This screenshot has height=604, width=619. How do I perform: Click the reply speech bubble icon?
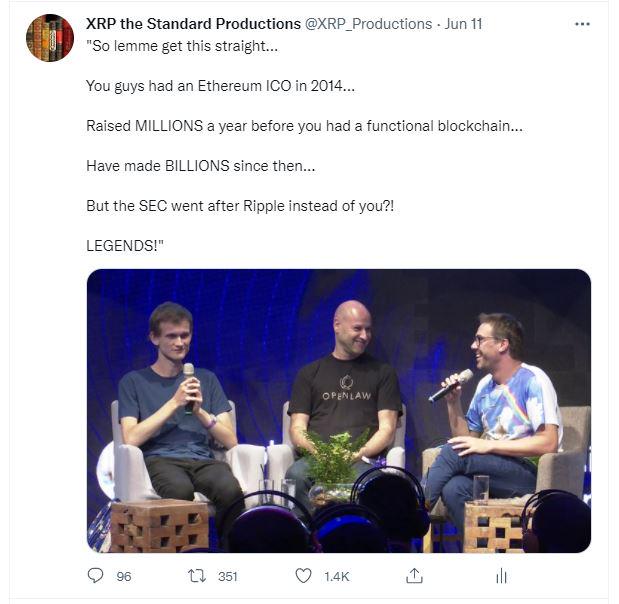pos(96,576)
